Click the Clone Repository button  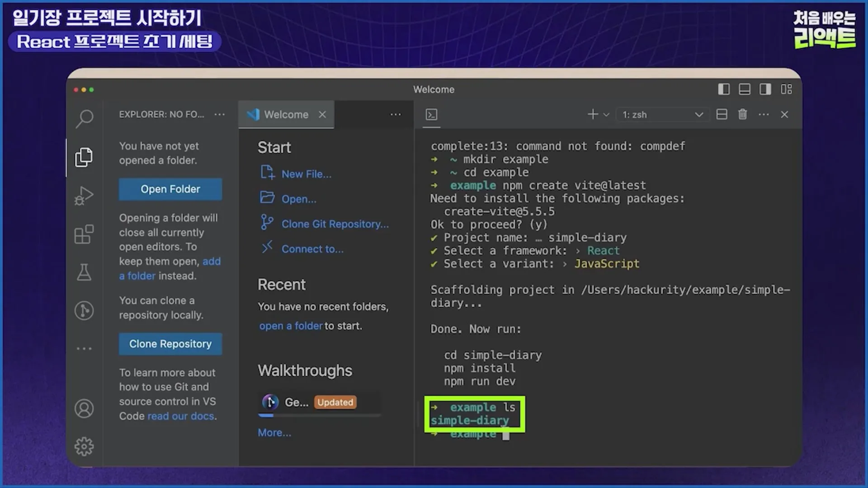tap(170, 344)
